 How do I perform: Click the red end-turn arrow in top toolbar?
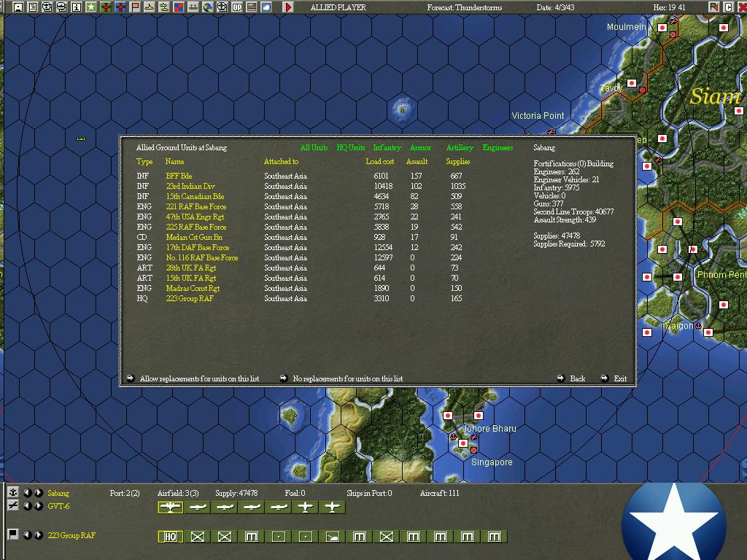[x=287, y=7]
